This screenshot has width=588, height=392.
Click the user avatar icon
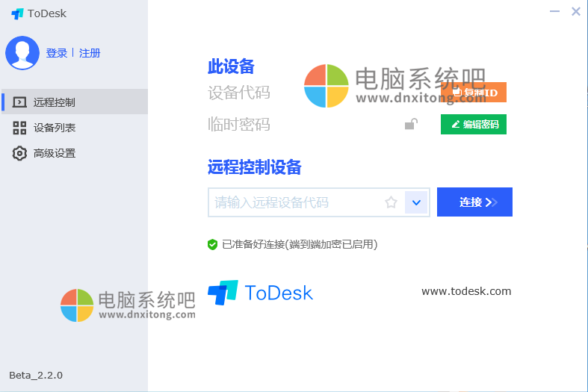point(22,53)
